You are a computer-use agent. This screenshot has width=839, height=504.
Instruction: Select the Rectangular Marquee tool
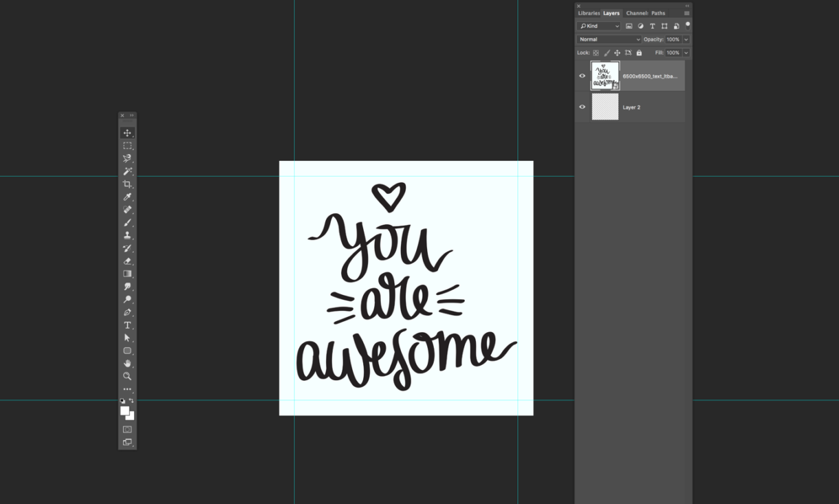pos(127,146)
